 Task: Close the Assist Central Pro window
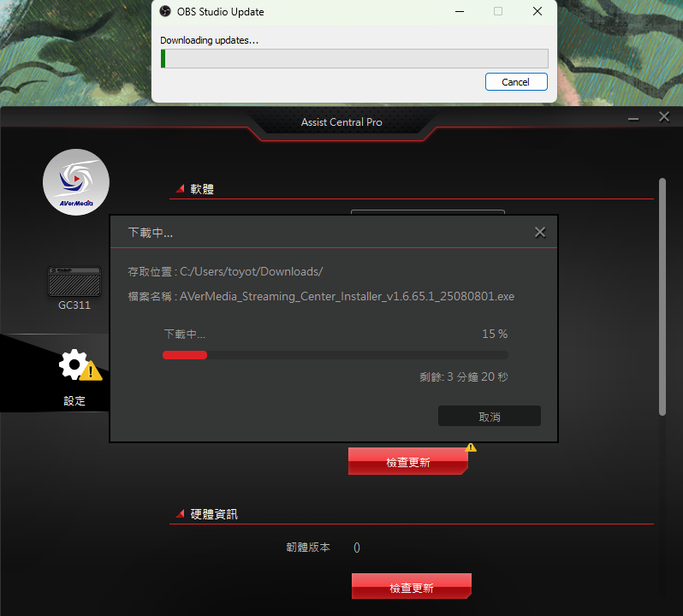(x=663, y=117)
